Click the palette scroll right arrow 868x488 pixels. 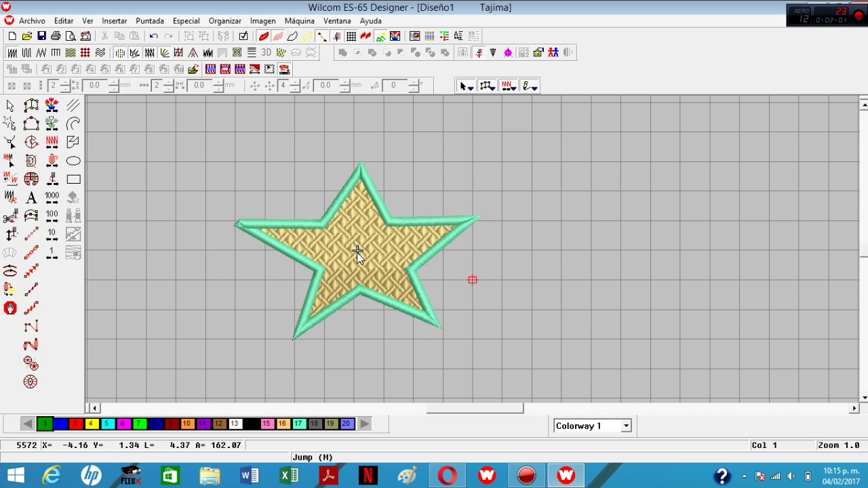pos(364,424)
